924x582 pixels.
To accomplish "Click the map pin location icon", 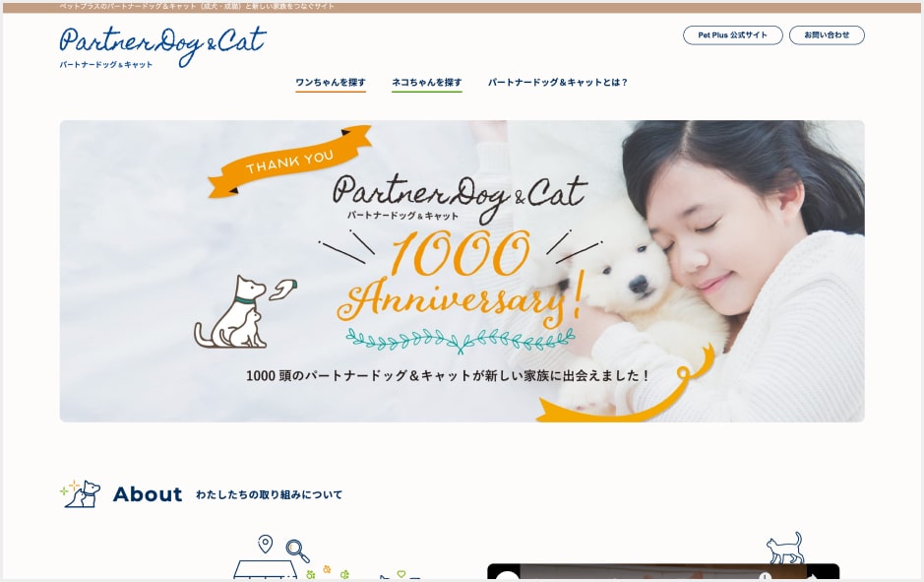I will click(265, 544).
